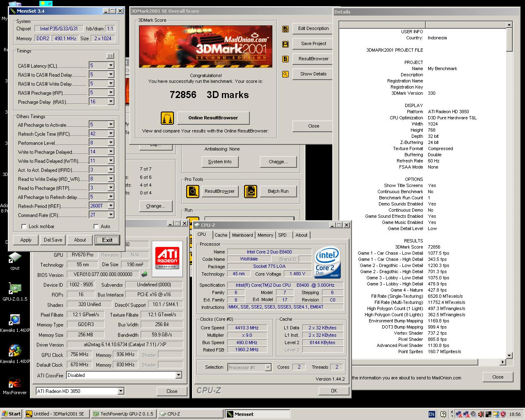Switch to Untitled - 3DMark2001 SE taskbar item
This screenshot has height=420, width=525.
tap(56, 414)
